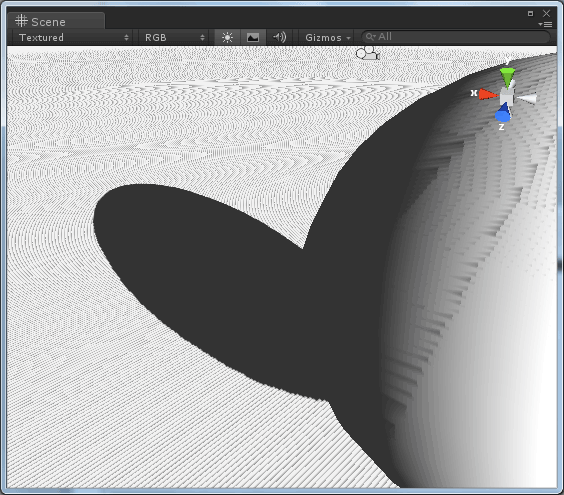Close the Scene panel window

tap(546, 14)
